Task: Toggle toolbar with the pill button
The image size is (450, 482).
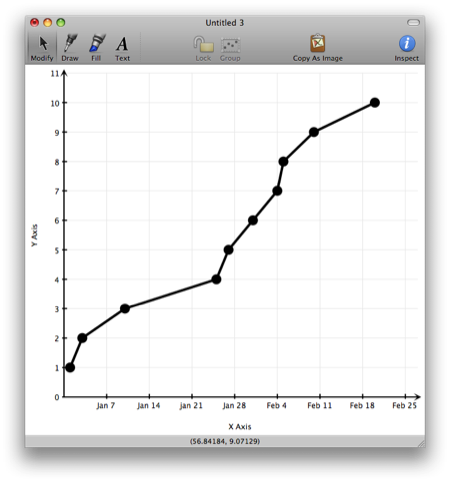Action: point(413,23)
